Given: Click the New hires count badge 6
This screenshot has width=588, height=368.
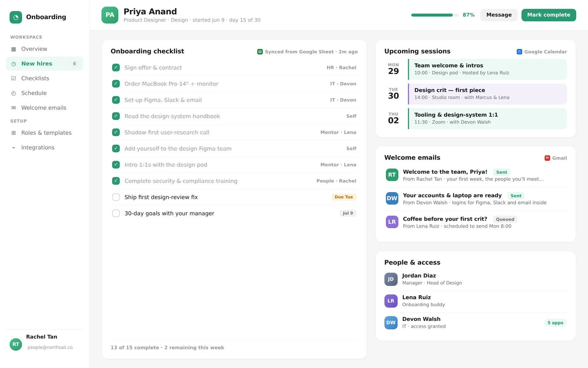Looking at the screenshot, I should tap(74, 64).
